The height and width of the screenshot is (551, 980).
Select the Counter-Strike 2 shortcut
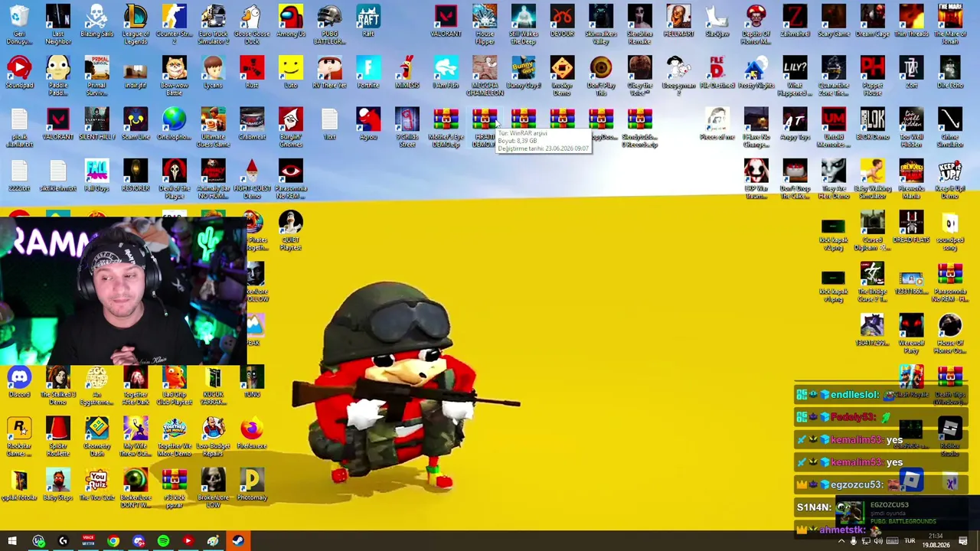click(x=175, y=24)
